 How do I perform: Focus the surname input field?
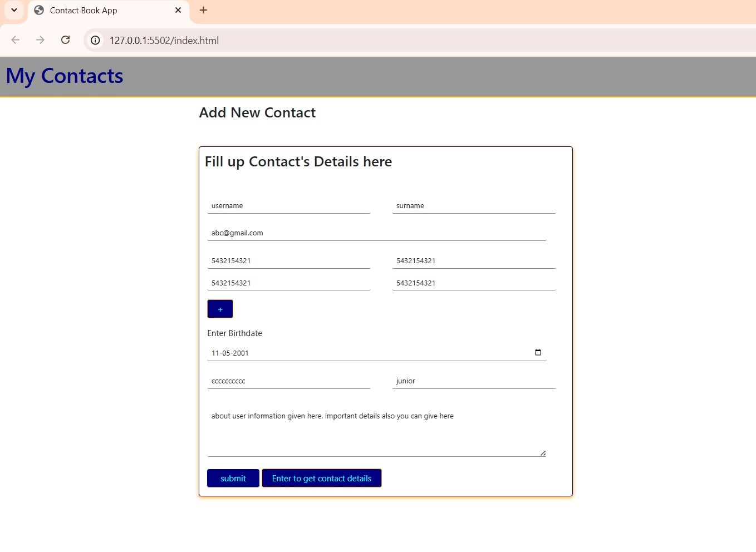pos(473,206)
